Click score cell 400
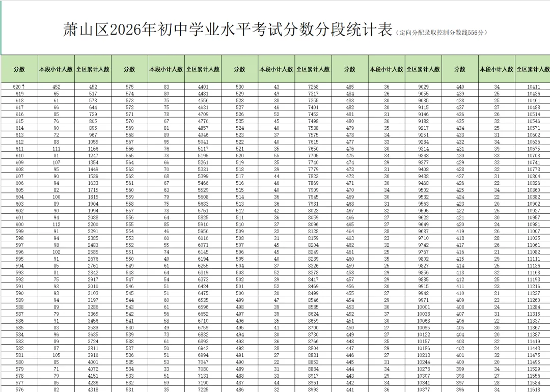Screen dimensions: 550x392 tap(460, 362)
